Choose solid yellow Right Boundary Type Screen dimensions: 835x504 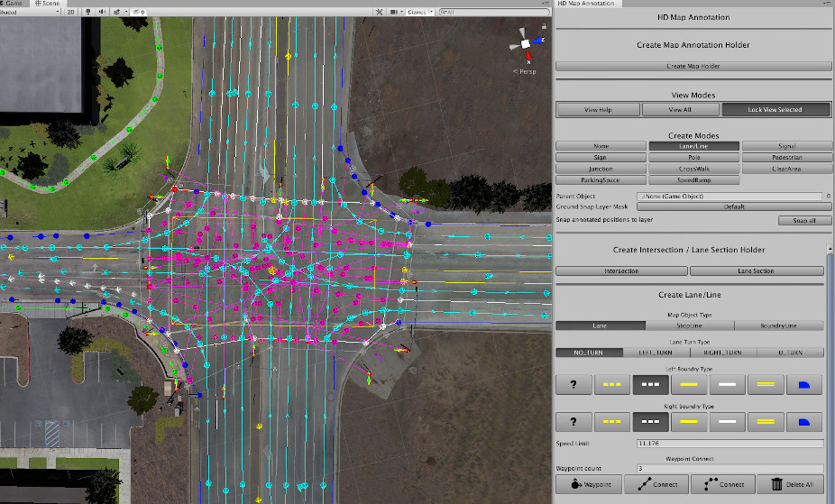tap(689, 422)
